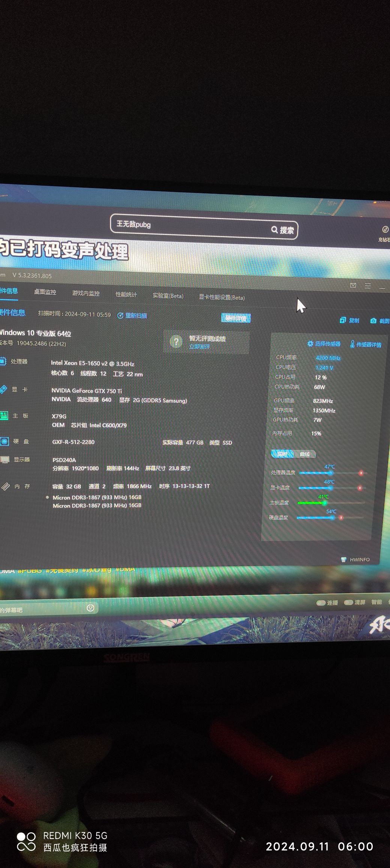The image size is (390, 868).
Task: Switch to the 桌面监控 tab
Action: 45,292
